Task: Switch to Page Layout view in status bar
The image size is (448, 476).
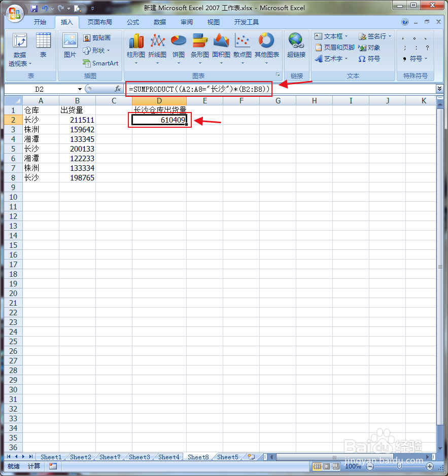Action: point(326,466)
